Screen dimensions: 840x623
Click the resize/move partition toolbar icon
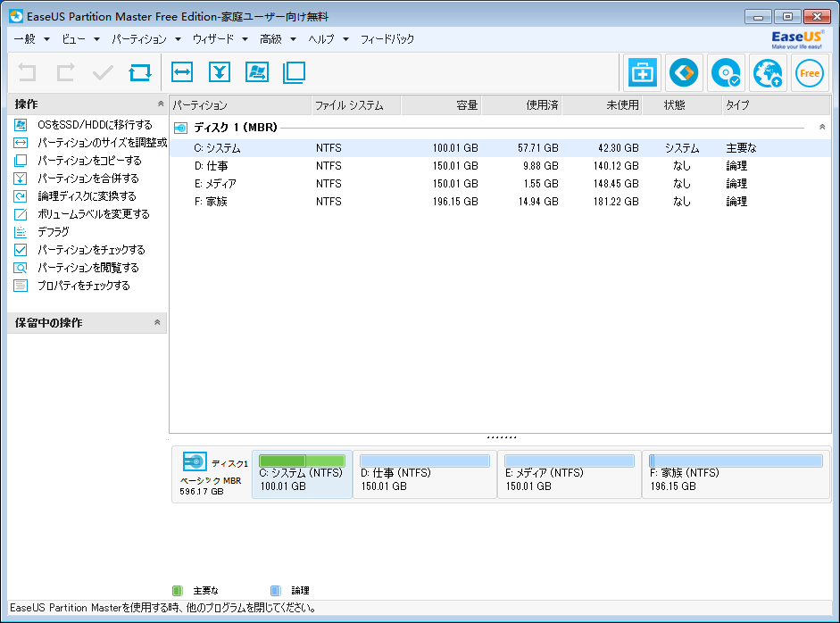[x=182, y=72]
